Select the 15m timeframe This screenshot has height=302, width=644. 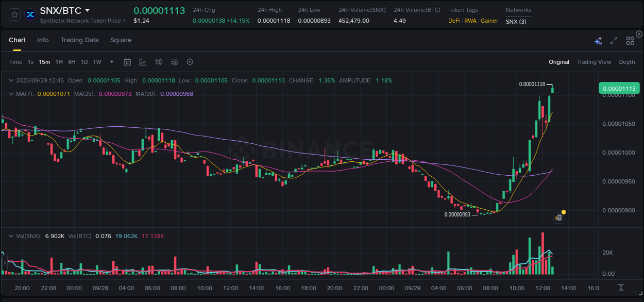[44, 62]
